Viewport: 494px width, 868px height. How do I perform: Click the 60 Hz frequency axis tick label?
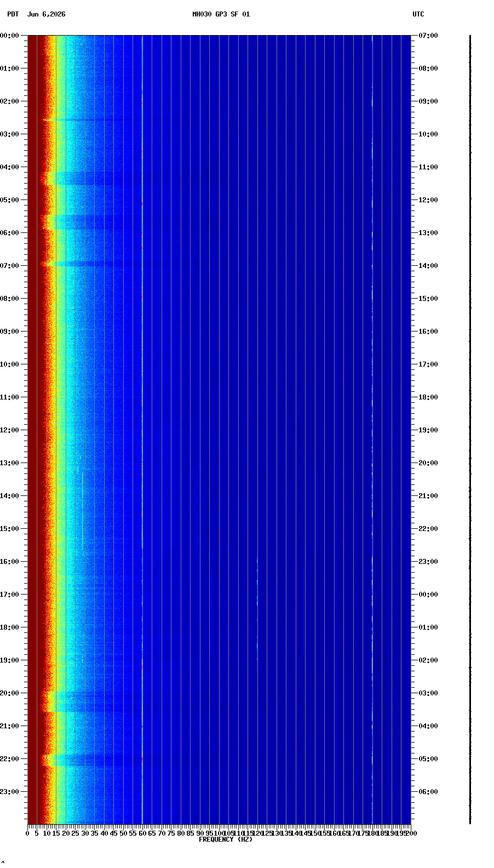pos(142,833)
